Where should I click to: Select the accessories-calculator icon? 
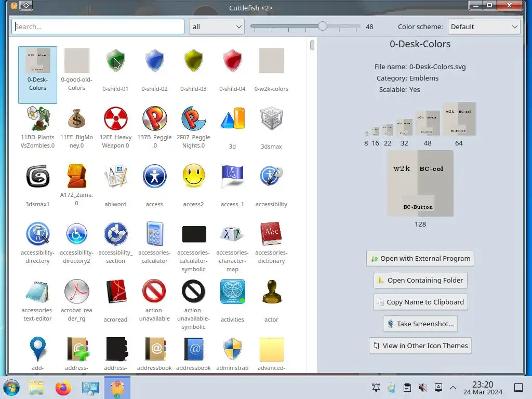click(155, 234)
